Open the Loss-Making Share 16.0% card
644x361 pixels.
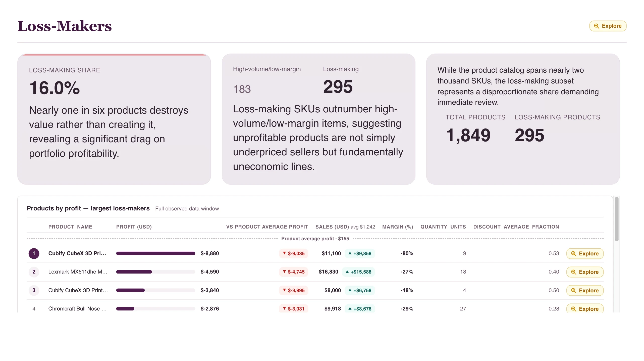pyautogui.click(x=114, y=119)
